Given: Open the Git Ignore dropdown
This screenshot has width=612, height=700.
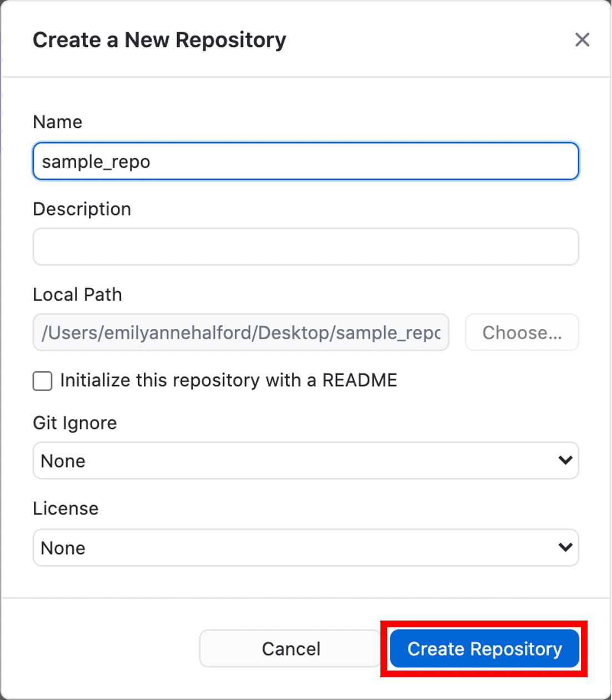Looking at the screenshot, I should (305, 461).
